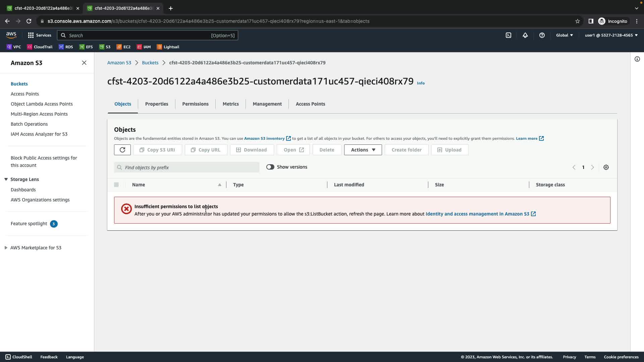The image size is (644, 362).
Task: Open the Actions dropdown menu
Action: pos(363,150)
